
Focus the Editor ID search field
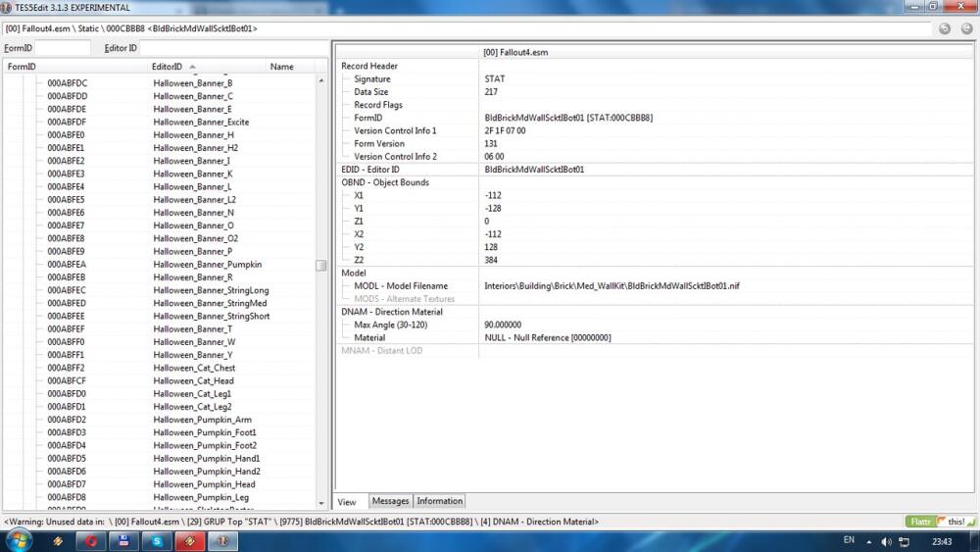234,48
